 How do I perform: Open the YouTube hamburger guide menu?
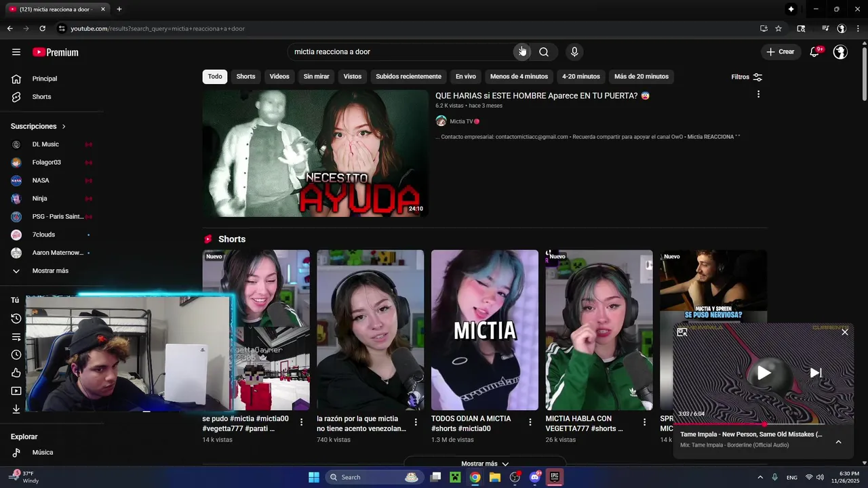click(16, 52)
